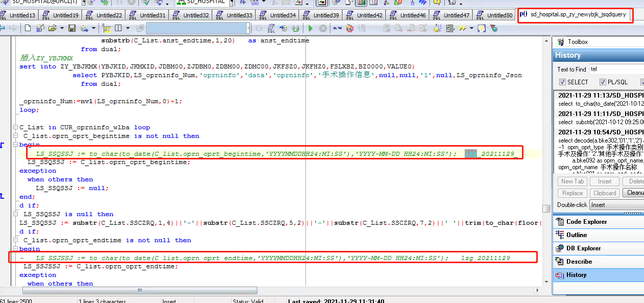The image size is (644, 303).
Task: Click the Insert button in History panel
Action: tap(605, 181)
